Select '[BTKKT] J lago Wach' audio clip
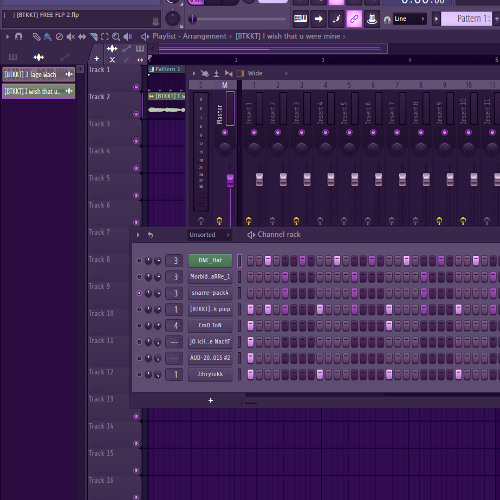This screenshot has height=500, width=500. (39, 74)
